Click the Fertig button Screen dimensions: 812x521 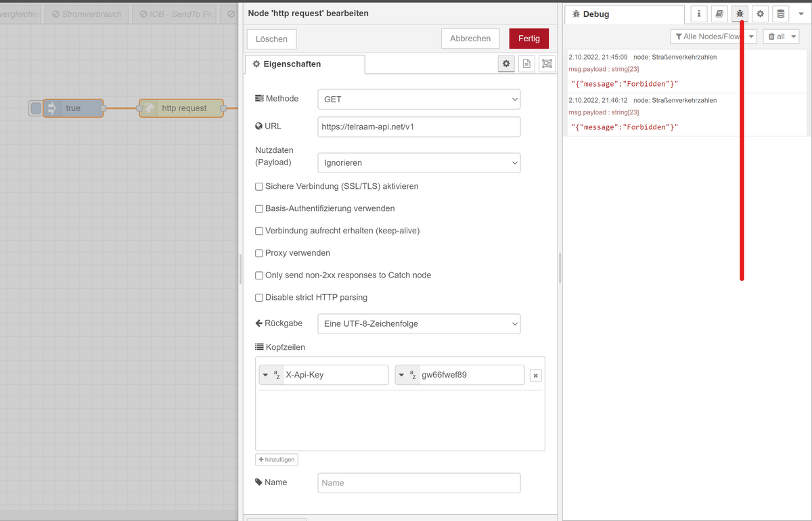point(528,39)
